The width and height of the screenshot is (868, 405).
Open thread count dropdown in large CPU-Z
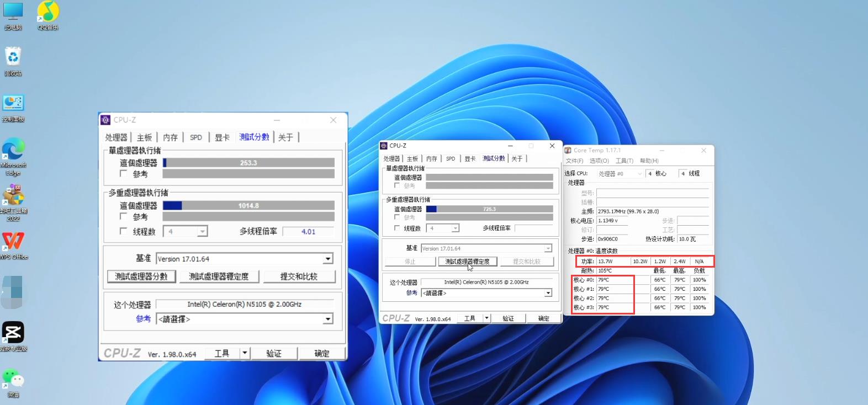203,232
